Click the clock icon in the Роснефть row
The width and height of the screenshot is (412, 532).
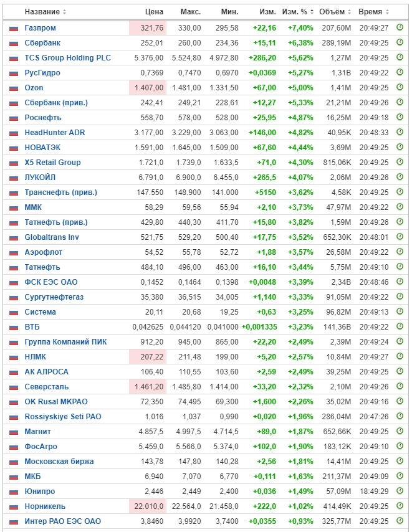click(x=400, y=116)
